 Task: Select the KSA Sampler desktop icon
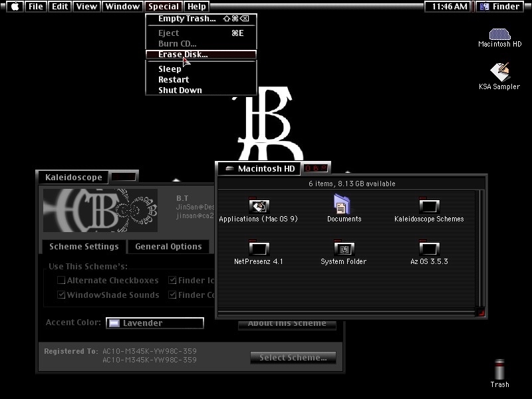click(499, 72)
